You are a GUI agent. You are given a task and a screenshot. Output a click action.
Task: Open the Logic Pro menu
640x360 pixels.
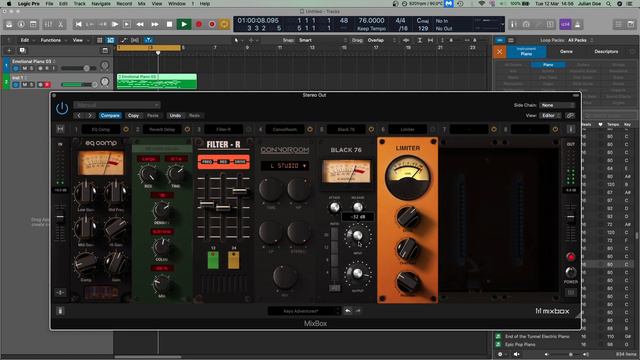[x=29, y=4]
